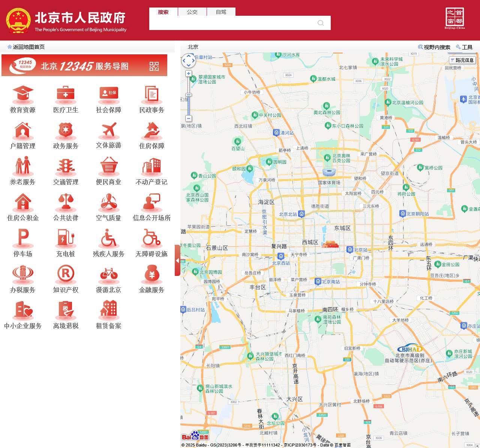Switch to the 自驾 driving tab

click(x=221, y=12)
